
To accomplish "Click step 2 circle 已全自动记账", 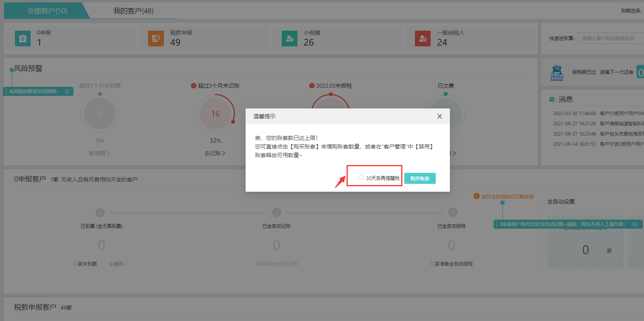I will click(277, 213).
